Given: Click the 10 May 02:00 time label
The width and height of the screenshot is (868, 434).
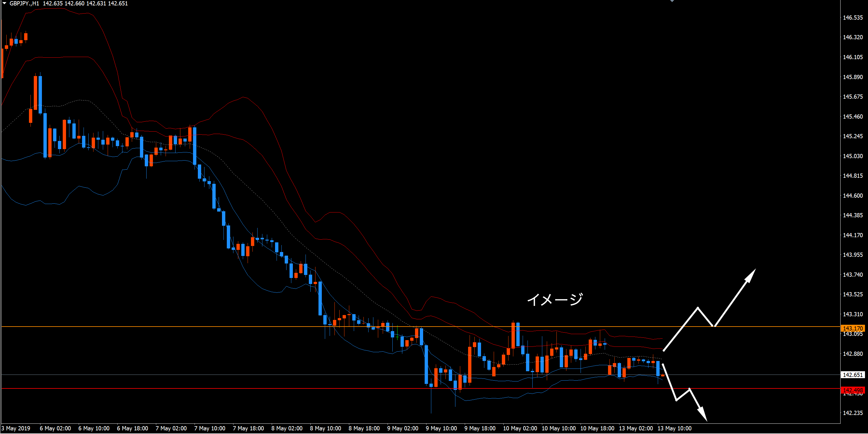Looking at the screenshot, I should 520,428.
